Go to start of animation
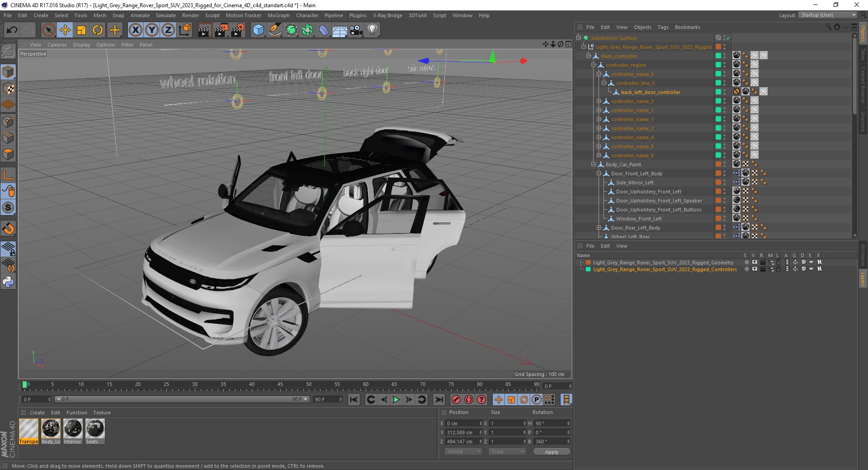This screenshot has height=470, width=868. (354, 399)
